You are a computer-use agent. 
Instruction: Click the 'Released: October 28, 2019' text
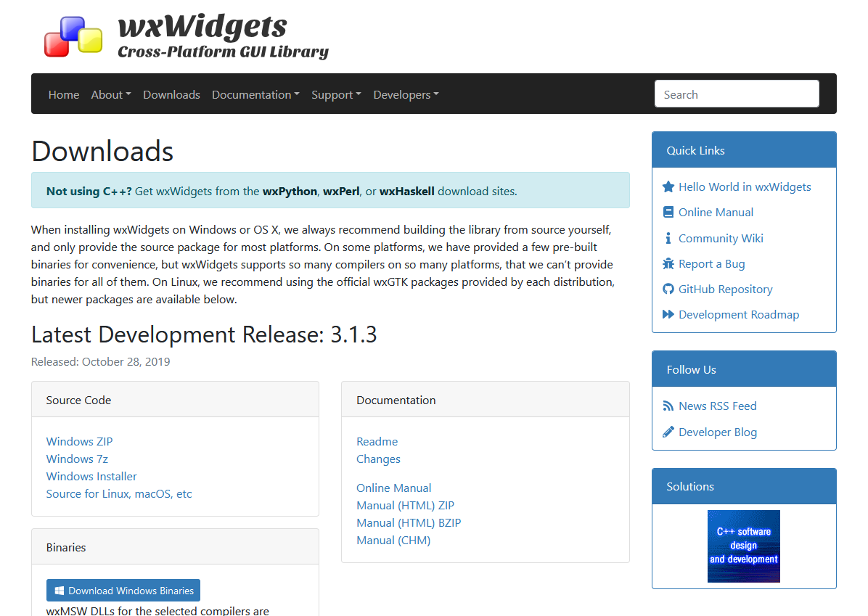tap(101, 362)
